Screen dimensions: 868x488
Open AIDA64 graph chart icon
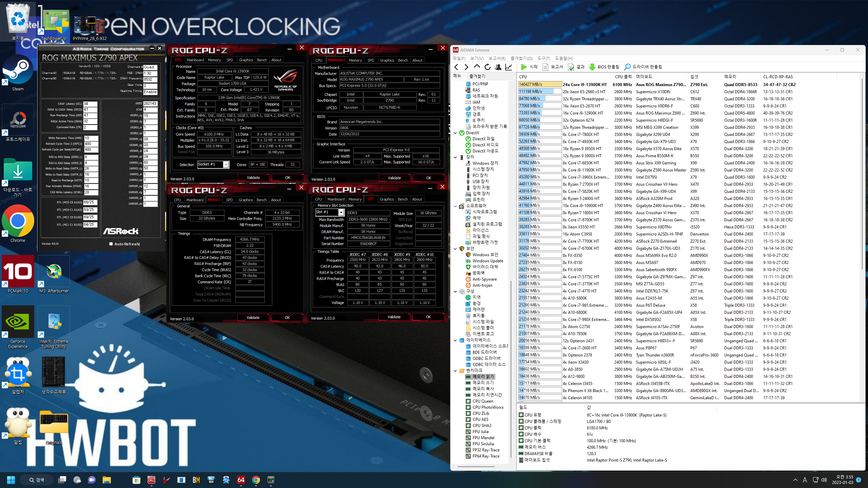click(509, 67)
